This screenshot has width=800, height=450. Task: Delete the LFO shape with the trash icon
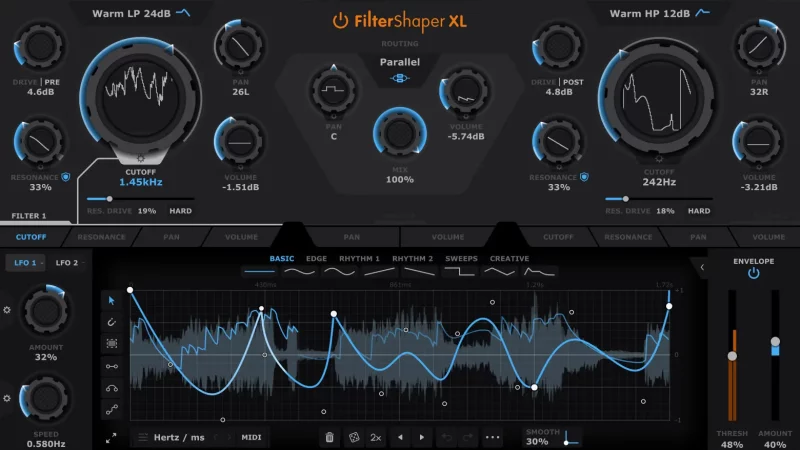[329, 437]
